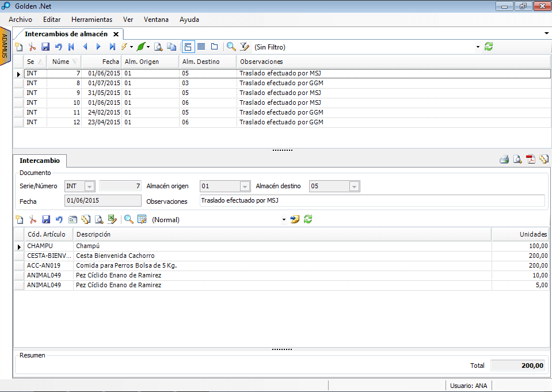Expand the Almacén destino combo box
The height and width of the screenshot is (392, 552).
point(354,187)
